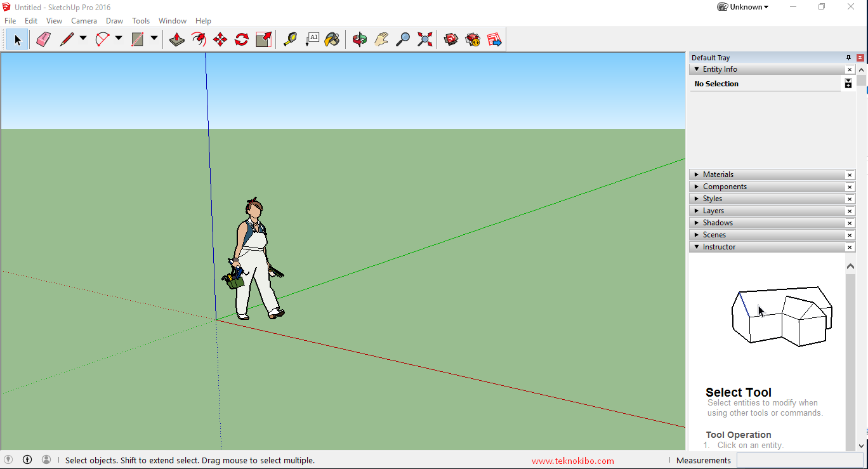Click the 'Select Tool' heading
Viewport: 868px width, 469px height.
[x=739, y=392]
